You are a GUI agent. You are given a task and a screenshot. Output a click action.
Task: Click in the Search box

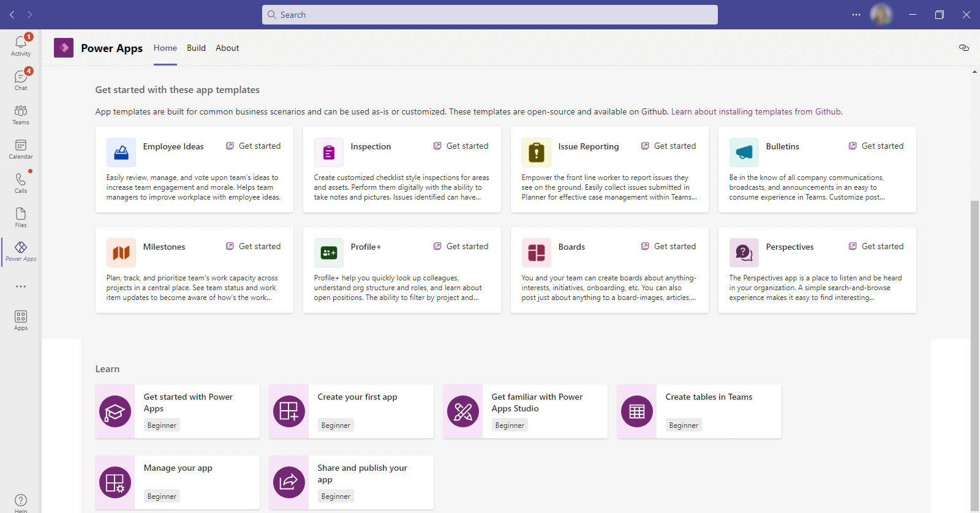(490, 15)
